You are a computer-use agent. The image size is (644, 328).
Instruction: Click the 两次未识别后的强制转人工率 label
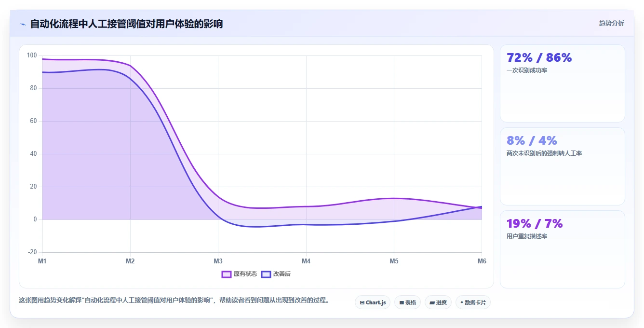(x=544, y=153)
